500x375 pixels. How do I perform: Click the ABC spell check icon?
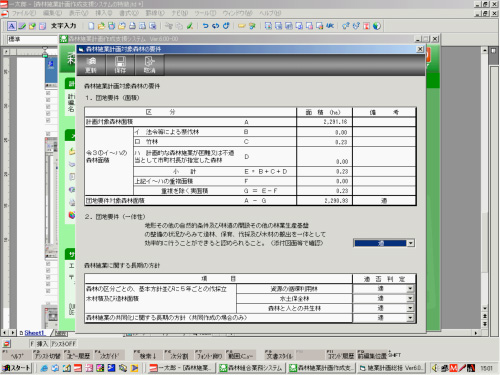330,26
